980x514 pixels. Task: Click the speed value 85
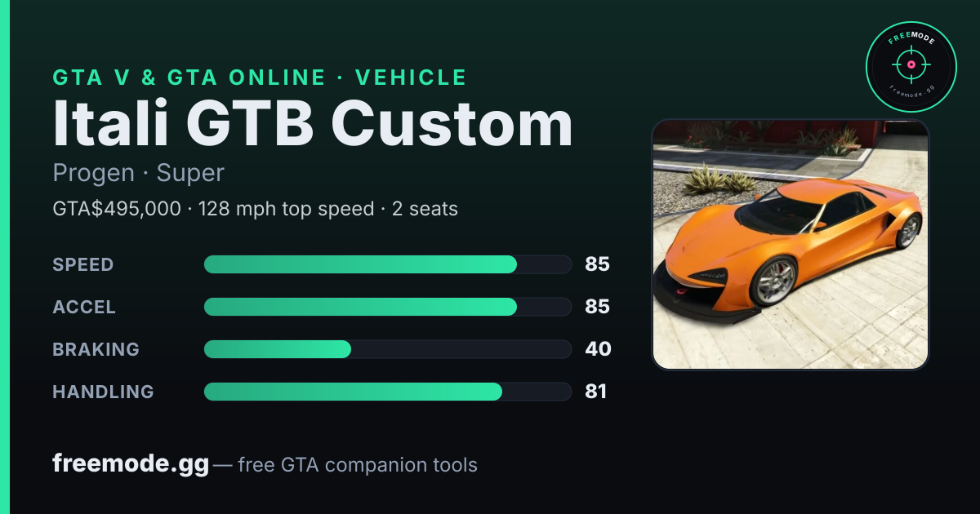click(x=598, y=264)
